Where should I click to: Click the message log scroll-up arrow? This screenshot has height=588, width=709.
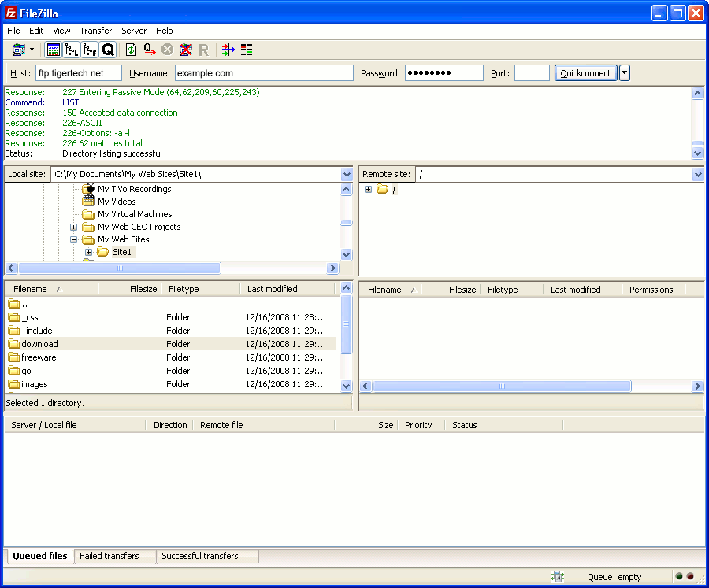(698, 94)
